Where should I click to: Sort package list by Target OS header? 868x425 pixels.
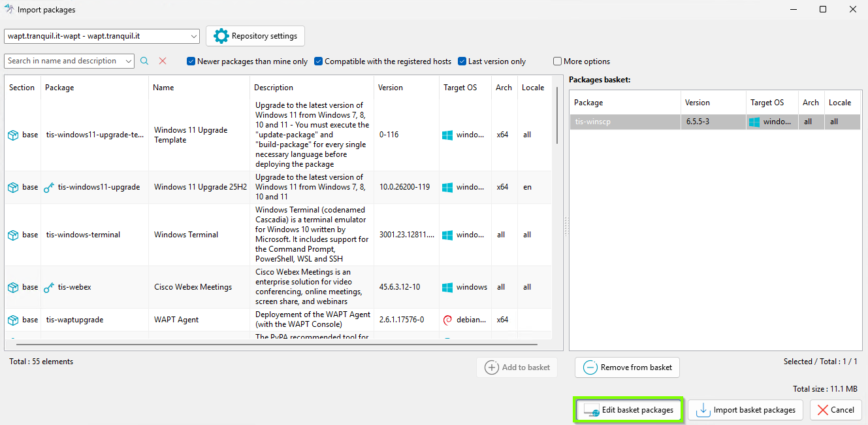click(465, 88)
